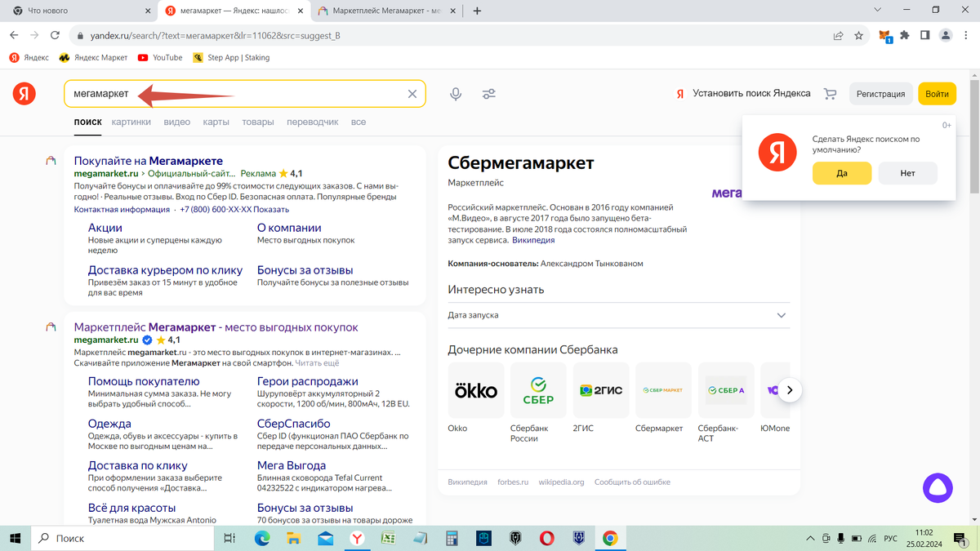
Task: Click 'Показать' to reveal phone number
Action: point(271,210)
